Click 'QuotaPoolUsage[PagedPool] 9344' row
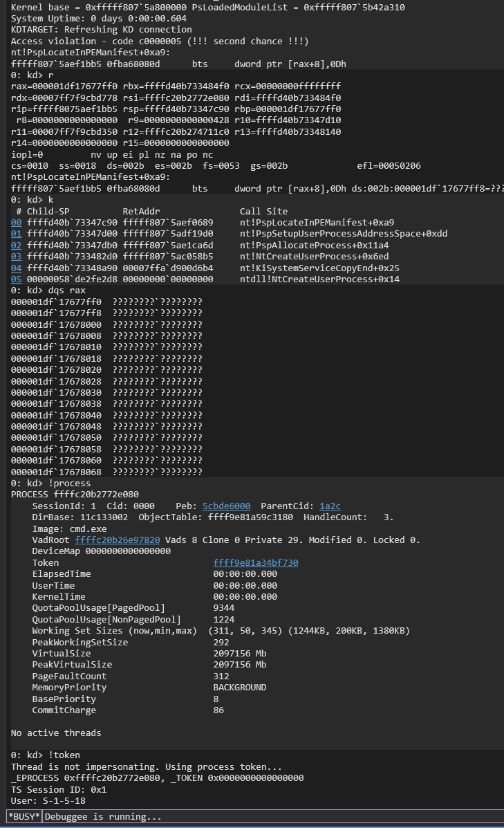Viewport: 504px width, 828px height. [x=133, y=608]
